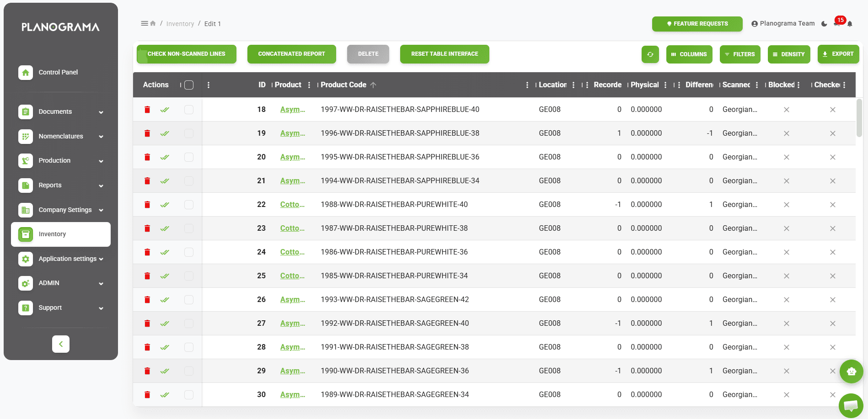This screenshot has height=419, width=868.
Task: Go to Inventory breadcrumb link
Action: 180,24
